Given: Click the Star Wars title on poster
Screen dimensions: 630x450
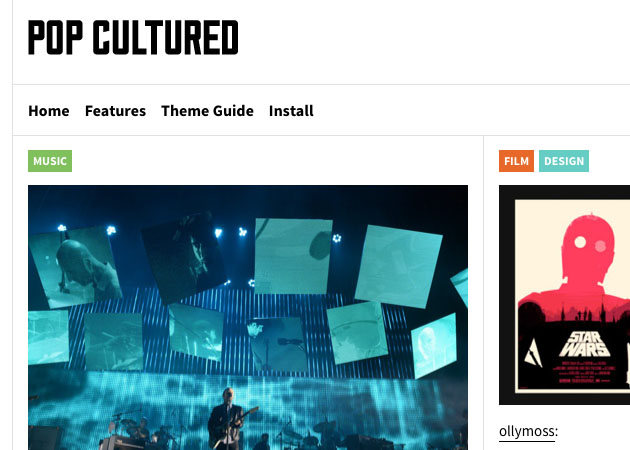Looking at the screenshot, I should click(584, 344).
